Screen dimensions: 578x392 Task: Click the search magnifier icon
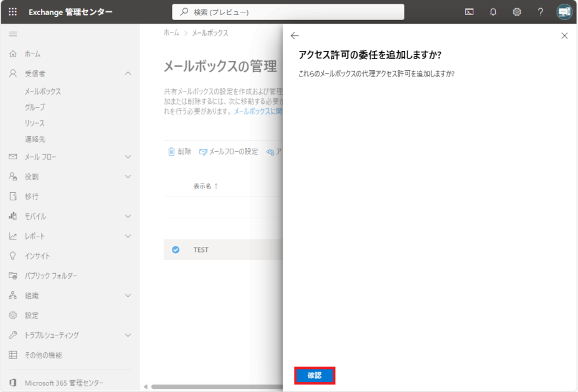[x=184, y=12]
